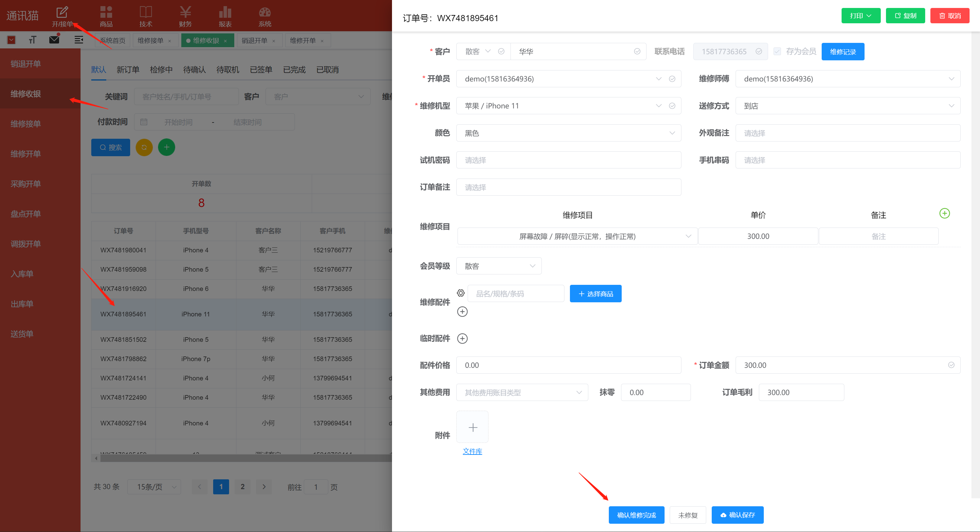Click the 抹零 amount field
The width and height of the screenshot is (980, 532).
click(656, 392)
